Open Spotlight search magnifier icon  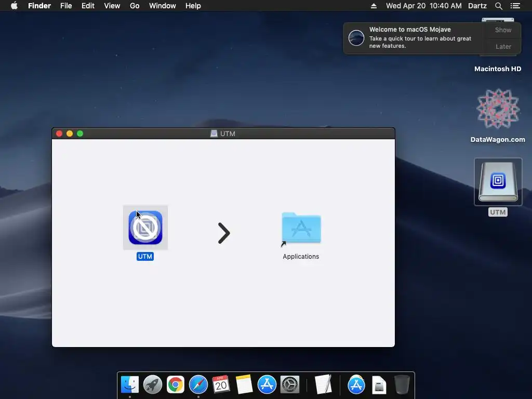(498, 6)
